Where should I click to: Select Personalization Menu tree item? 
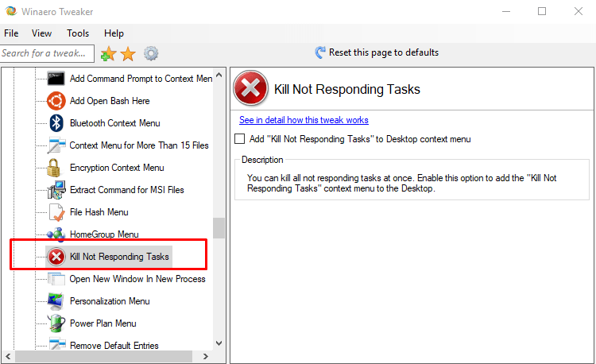tap(110, 301)
